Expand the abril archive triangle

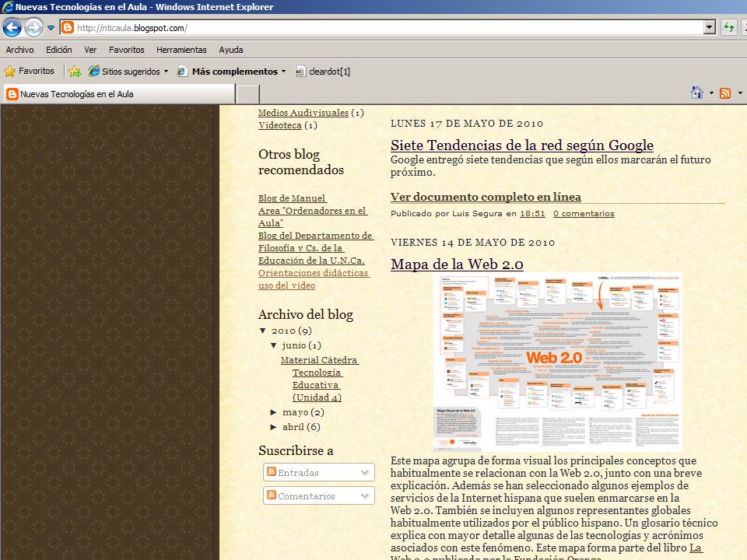click(x=273, y=427)
